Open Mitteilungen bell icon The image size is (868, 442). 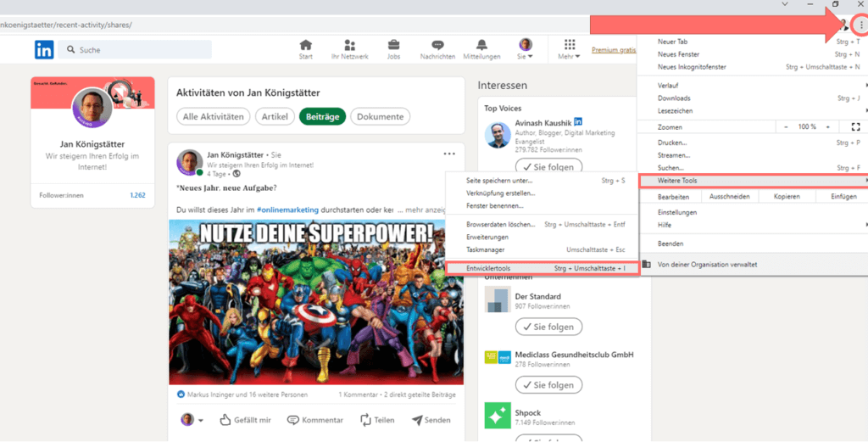tap(481, 49)
